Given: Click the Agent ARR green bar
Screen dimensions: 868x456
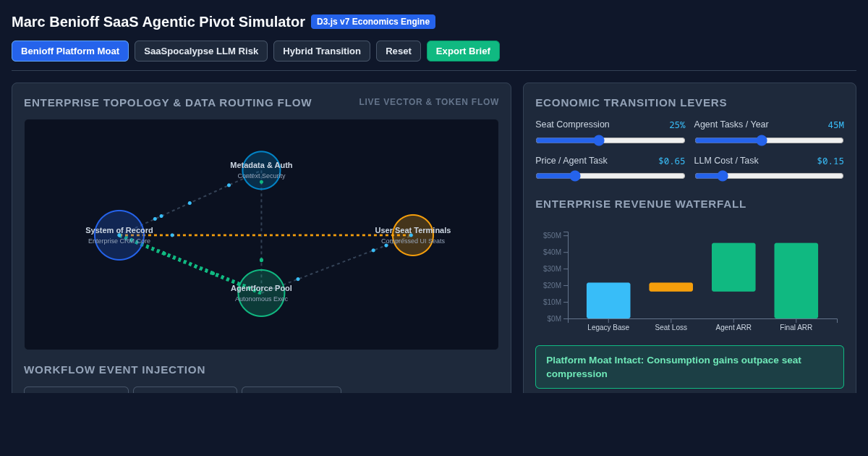Looking at the screenshot, I should (733, 267).
